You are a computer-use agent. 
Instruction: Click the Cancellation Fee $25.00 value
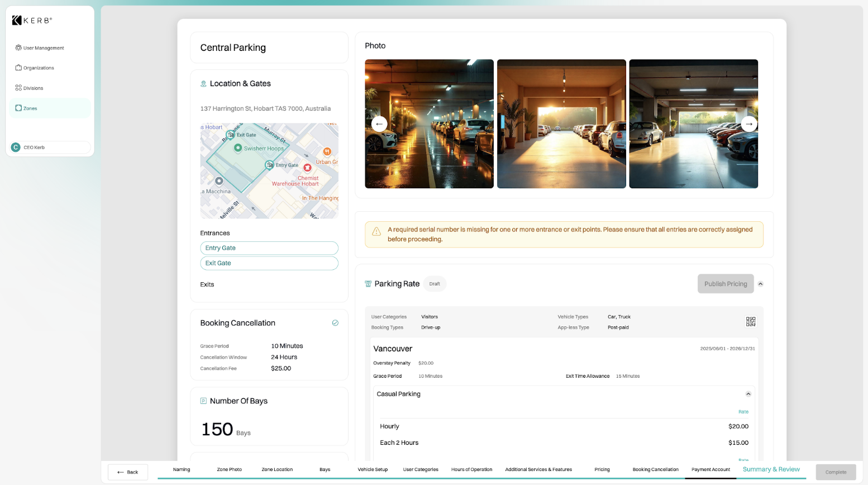(x=281, y=368)
